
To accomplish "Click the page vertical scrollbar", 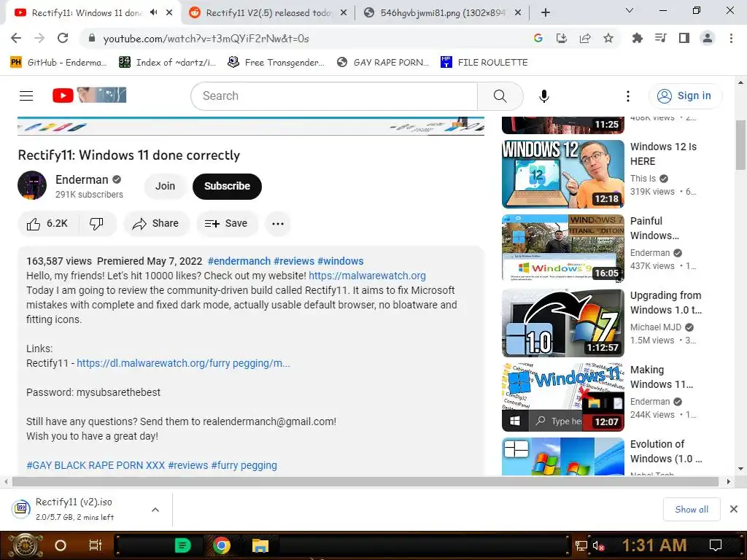I will pos(740,145).
